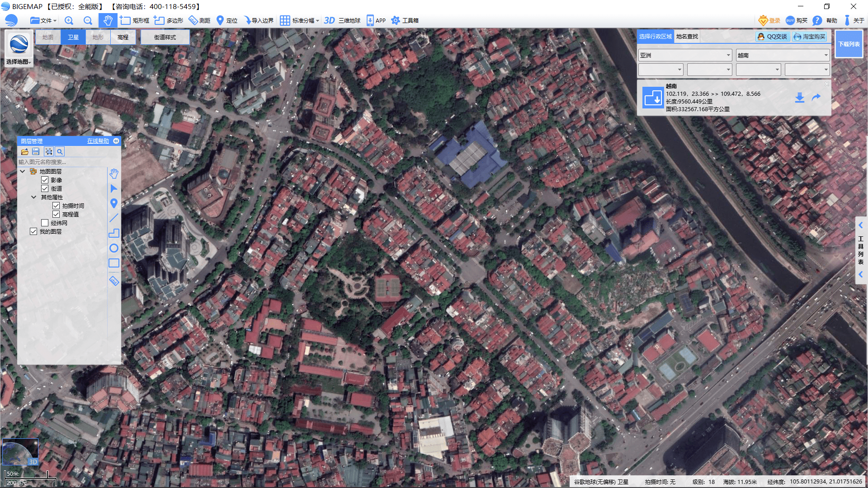Open the 标准分幅 dropdown
868x488 pixels.
(x=299, y=20)
